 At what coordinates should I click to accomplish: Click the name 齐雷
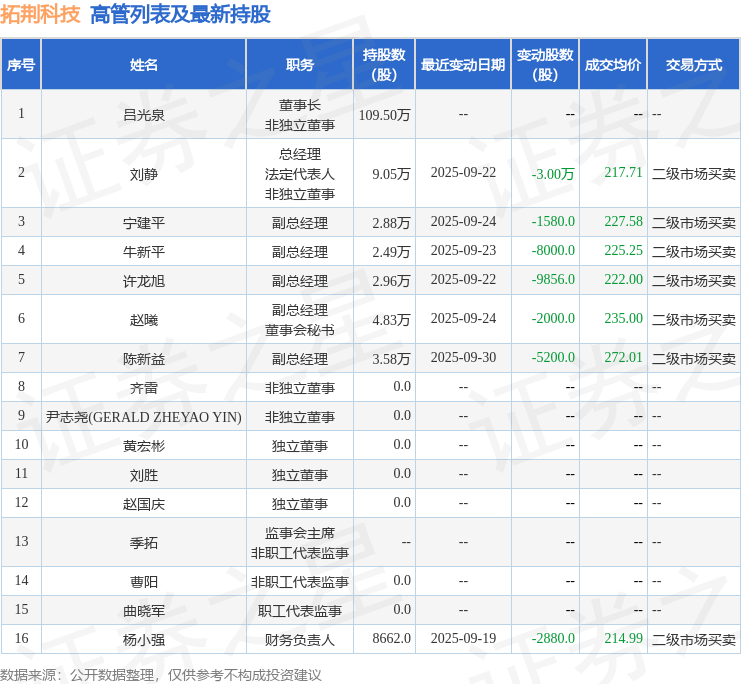coord(144,388)
